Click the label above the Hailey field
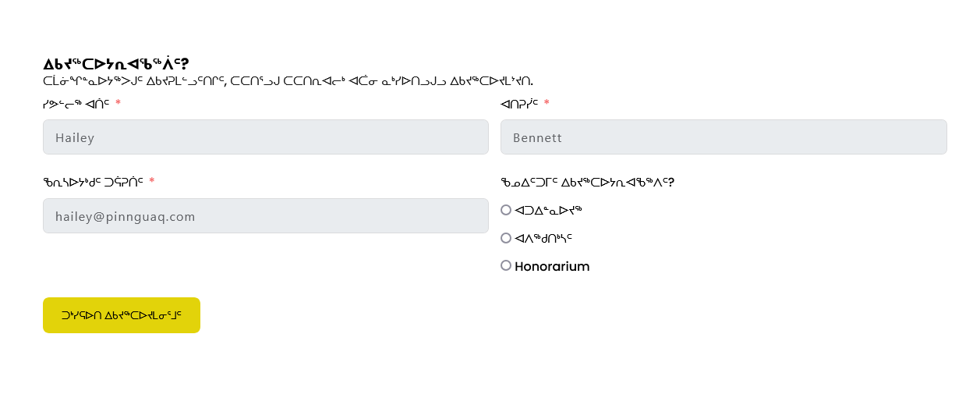The image size is (980, 405). (76, 103)
